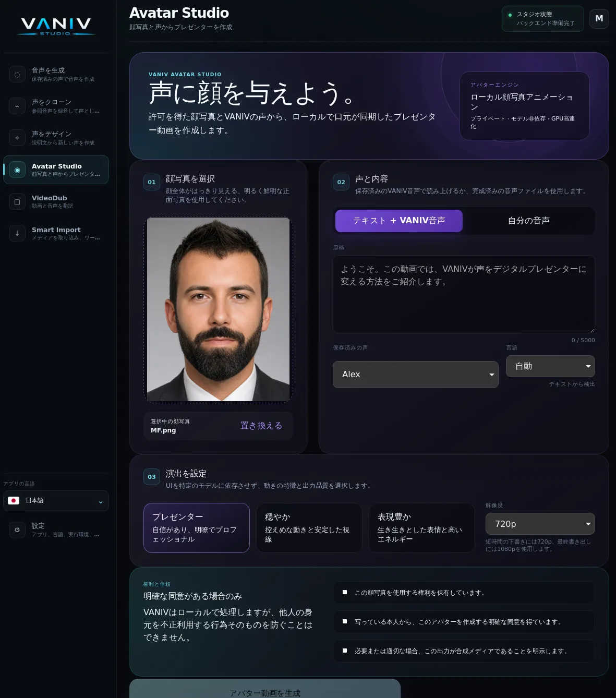Click the 声をデザイン sidebar icon

tap(17, 138)
